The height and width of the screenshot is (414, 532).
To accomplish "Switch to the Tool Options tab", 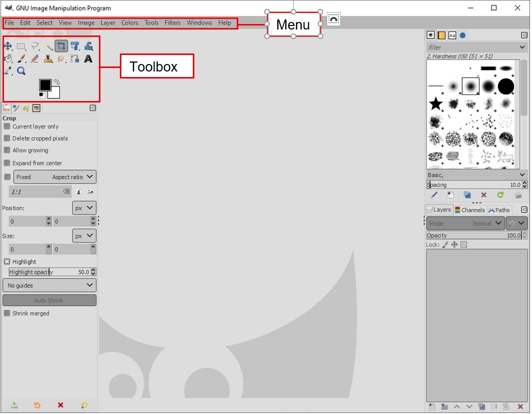I will coord(6,108).
